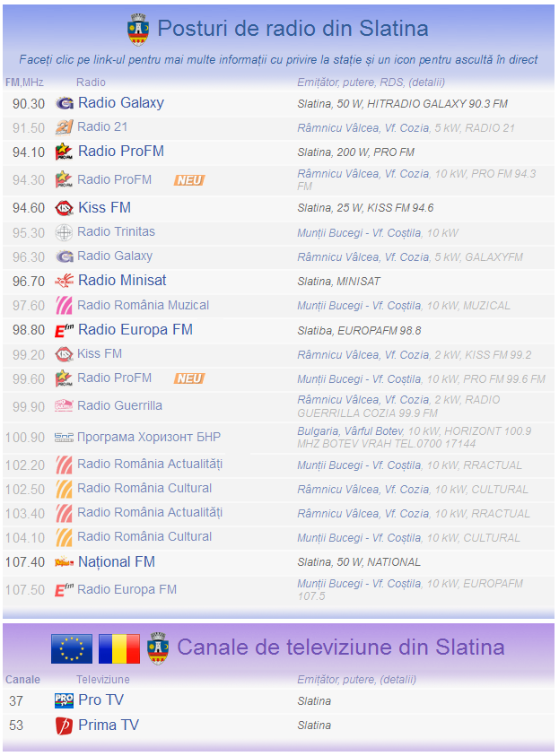
Task: Open the Radio Galaxy 90.30 link
Action: click(121, 103)
